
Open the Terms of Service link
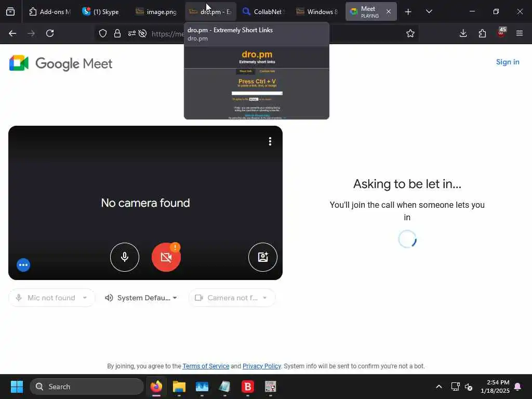click(x=206, y=366)
